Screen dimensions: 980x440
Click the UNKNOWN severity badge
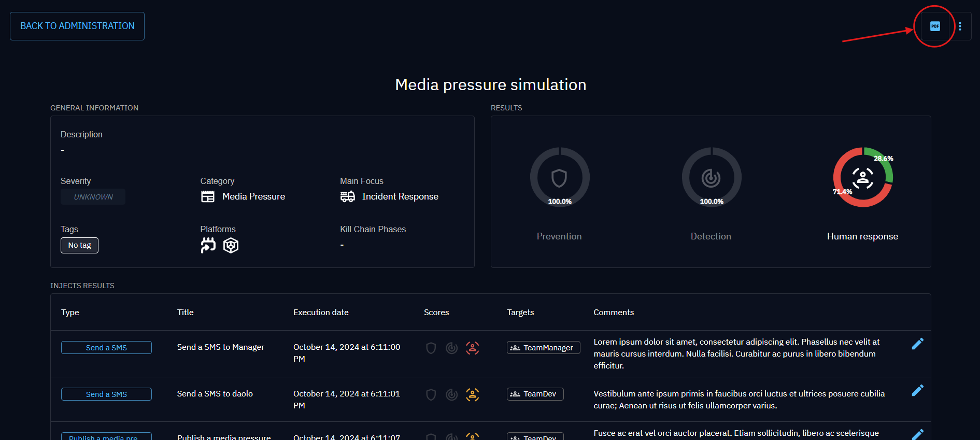coord(93,197)
